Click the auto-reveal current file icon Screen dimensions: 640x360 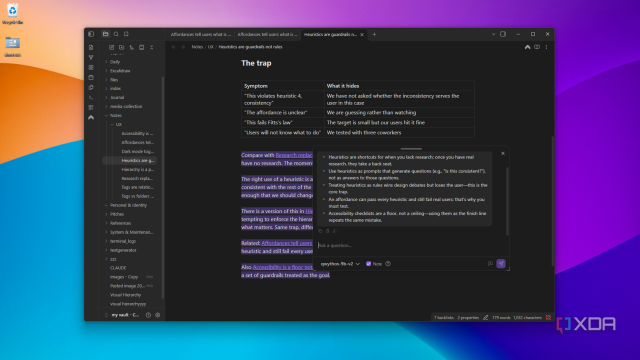coord(142,47)
